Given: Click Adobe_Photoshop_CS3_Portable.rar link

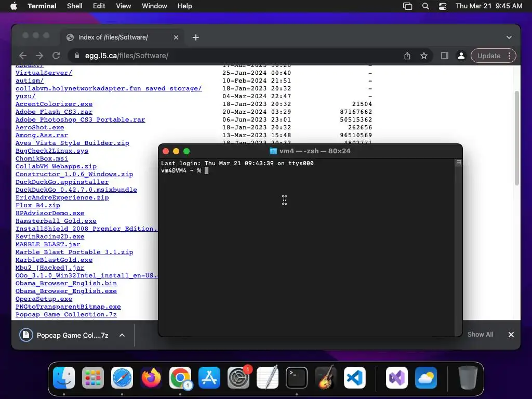Looking at the screenshot, I should [81, 119].
